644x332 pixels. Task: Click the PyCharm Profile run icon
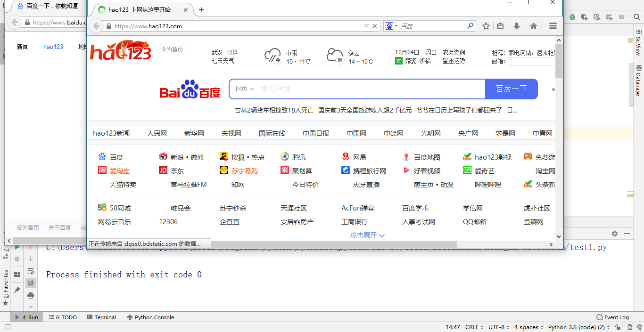point(597,17)
